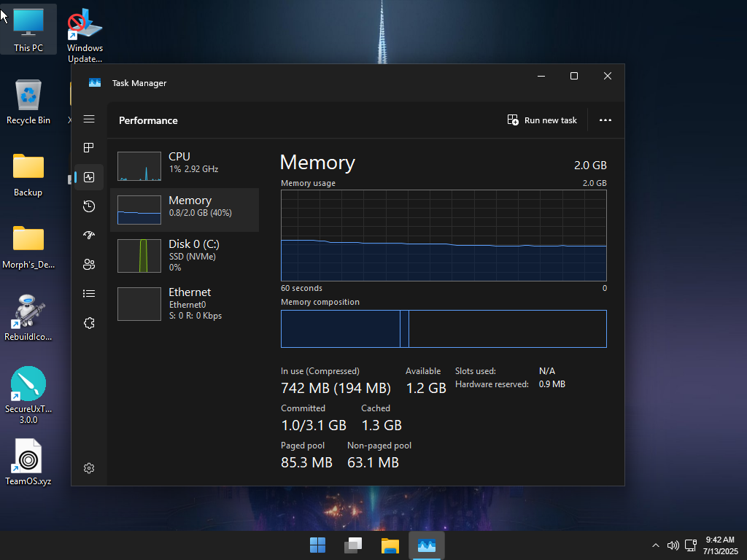
Task: Open the Windows Start menu
Action: coord(317,545)
